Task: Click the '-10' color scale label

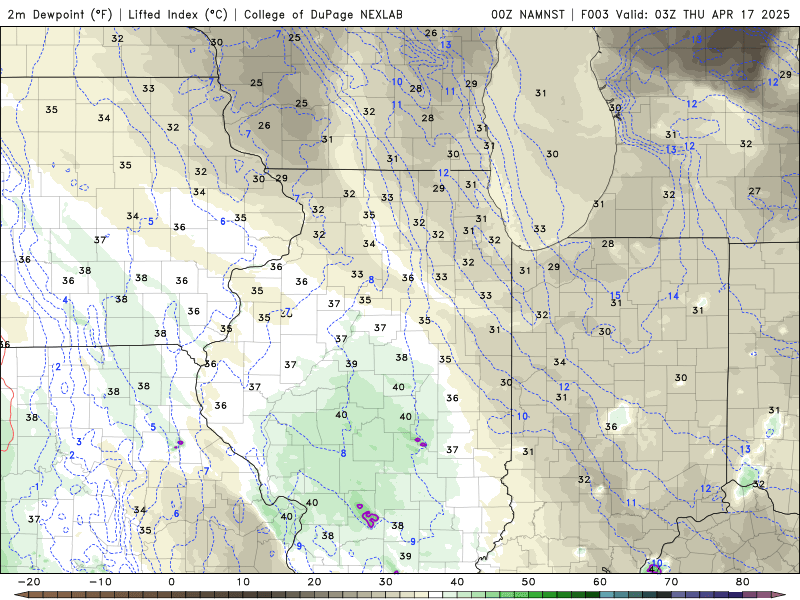Action: click(100, 582)
